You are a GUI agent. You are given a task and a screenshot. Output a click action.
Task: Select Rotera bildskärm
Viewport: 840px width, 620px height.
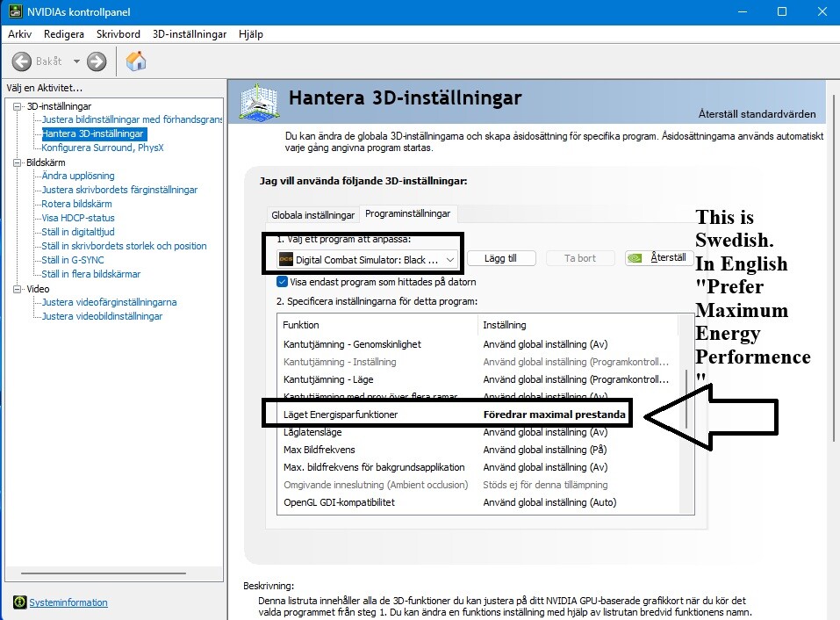pos(76,204)
